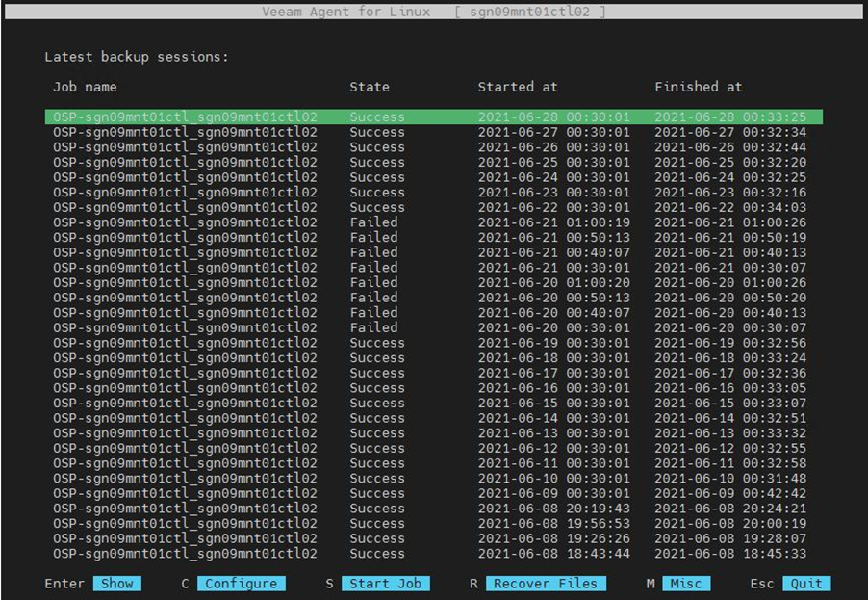The width and height of the screenshot is (868, 600).
Task: Select the highlighted 2021-06-28 backup session
Action: click(433, 117)
